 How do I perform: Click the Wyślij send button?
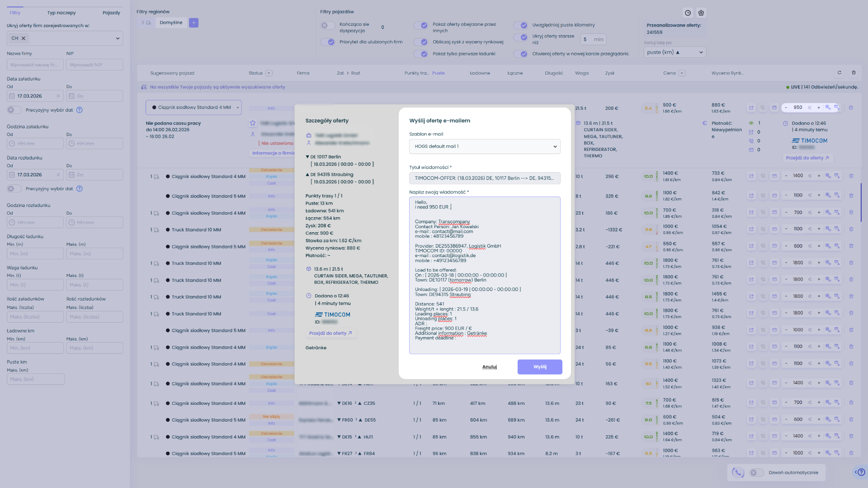[540, 367]
